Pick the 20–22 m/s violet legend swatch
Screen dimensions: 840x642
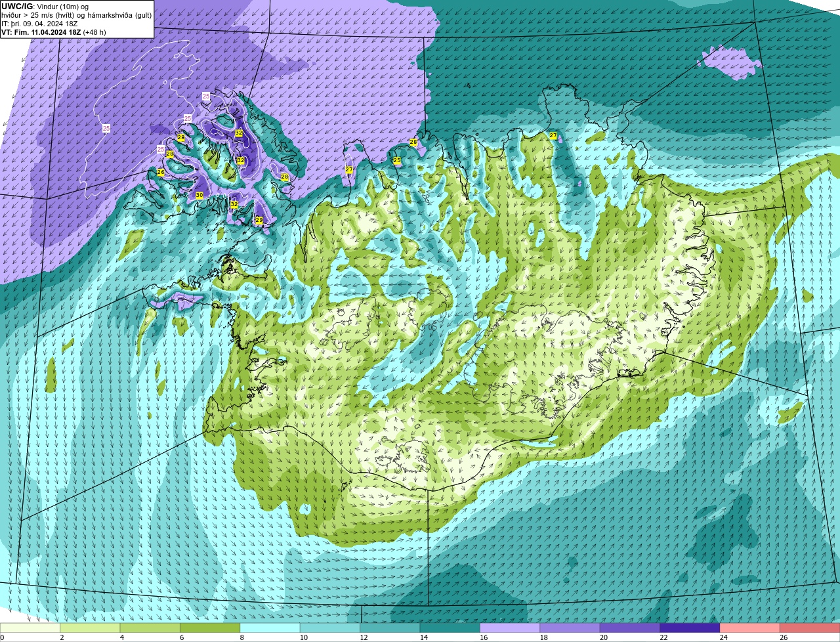coord(630,628)
